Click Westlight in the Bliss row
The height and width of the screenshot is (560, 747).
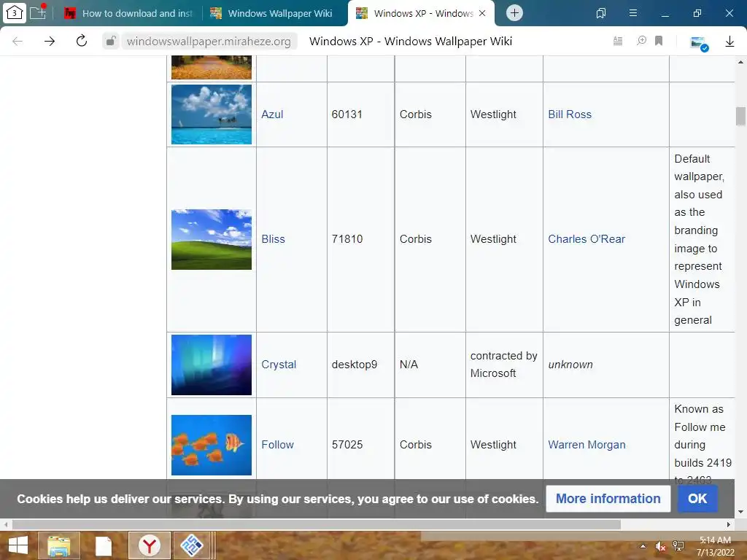pos(493,239)
